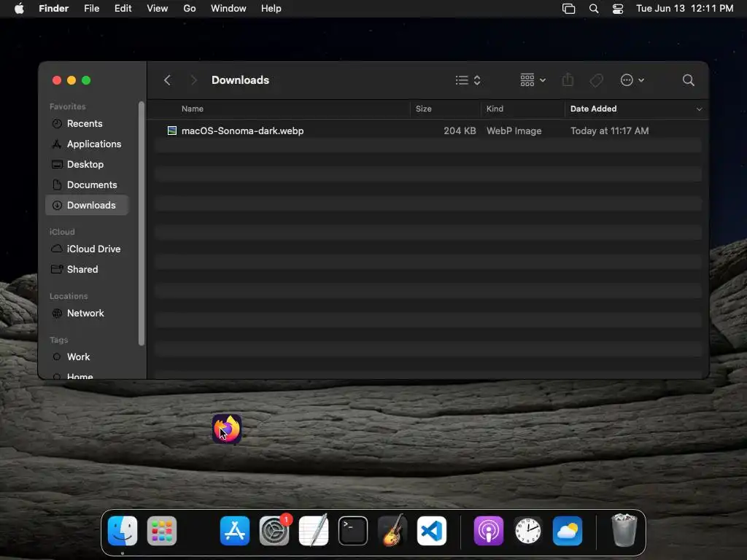The width and height of the screenshot is (747, 560).
Task: Click the Finder window search icon
Action: click(x=688, y=80)
